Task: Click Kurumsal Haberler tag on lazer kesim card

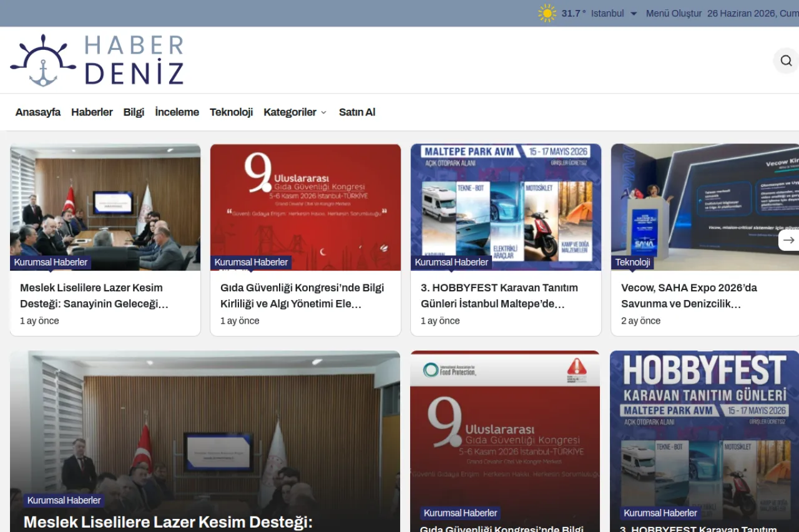Action: tap(51, 262)
